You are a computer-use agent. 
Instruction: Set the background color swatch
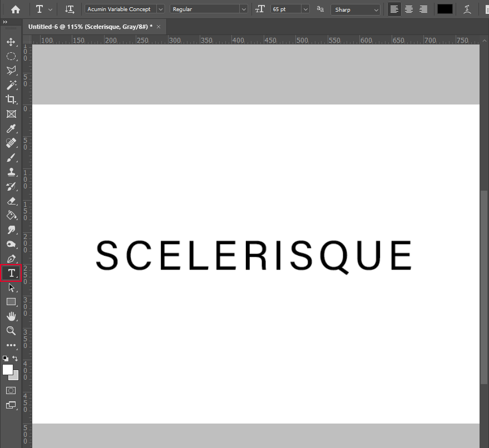tap(14, 377)
